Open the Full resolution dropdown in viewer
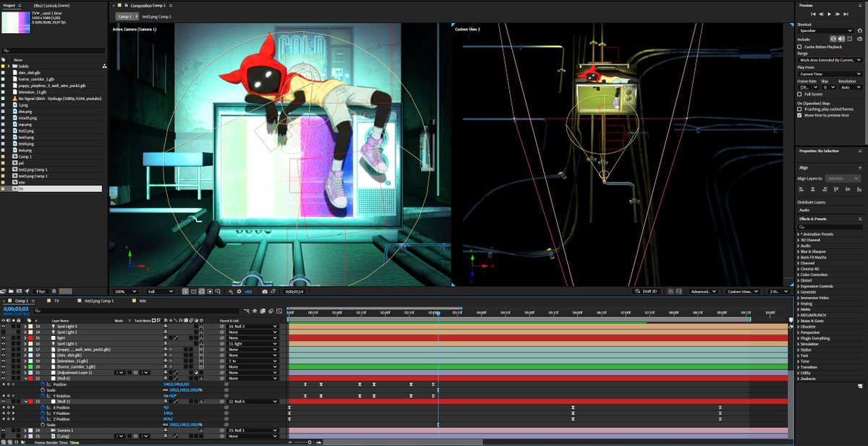 tap(161, 291)
